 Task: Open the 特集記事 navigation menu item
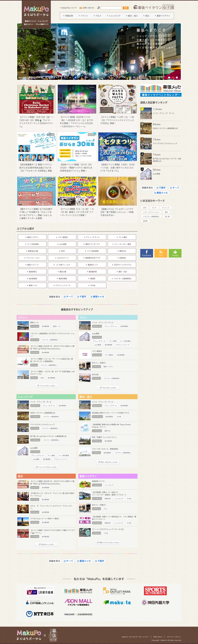[x=68, y=16]
